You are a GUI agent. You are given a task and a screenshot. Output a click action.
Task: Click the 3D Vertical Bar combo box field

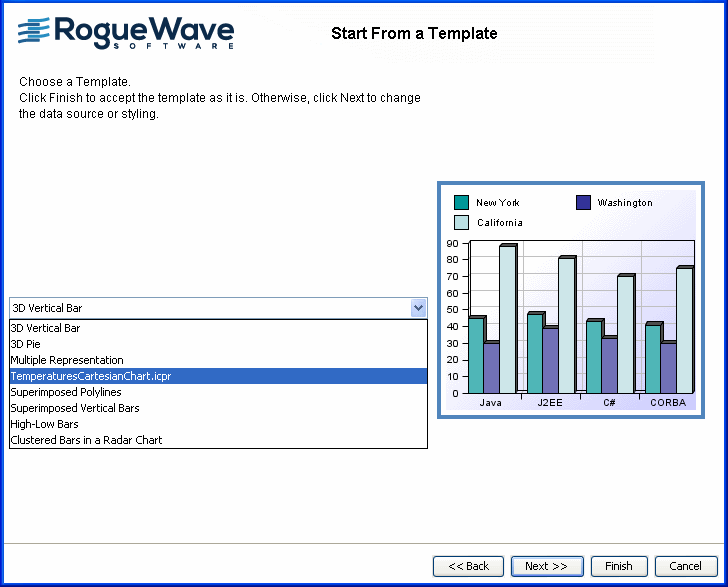click(x=209, y=308)
